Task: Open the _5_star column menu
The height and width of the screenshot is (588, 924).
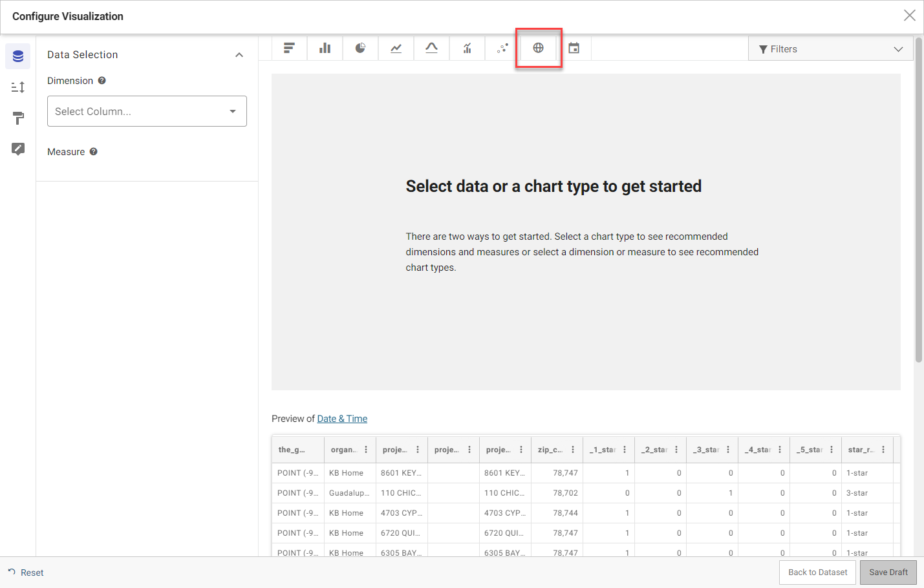Action: [x=832, y=450]
